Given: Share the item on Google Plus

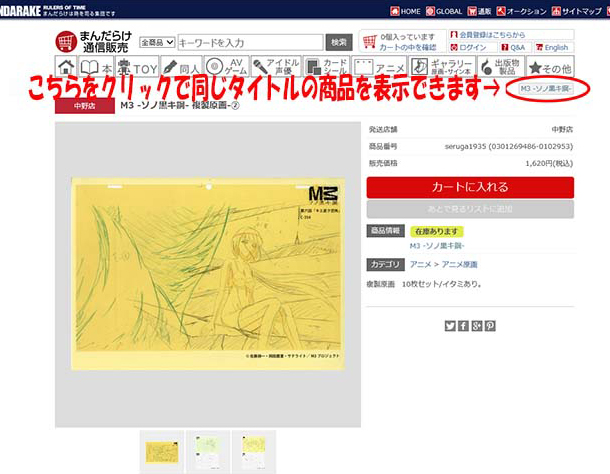Looking at the screenshot, I should (477, 325).
